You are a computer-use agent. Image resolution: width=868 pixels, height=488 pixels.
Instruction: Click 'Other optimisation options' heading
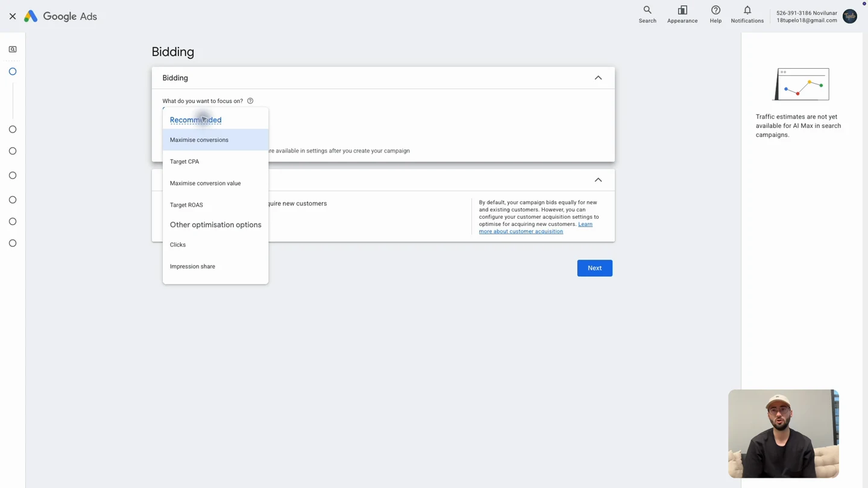click(x=215, y=225)
